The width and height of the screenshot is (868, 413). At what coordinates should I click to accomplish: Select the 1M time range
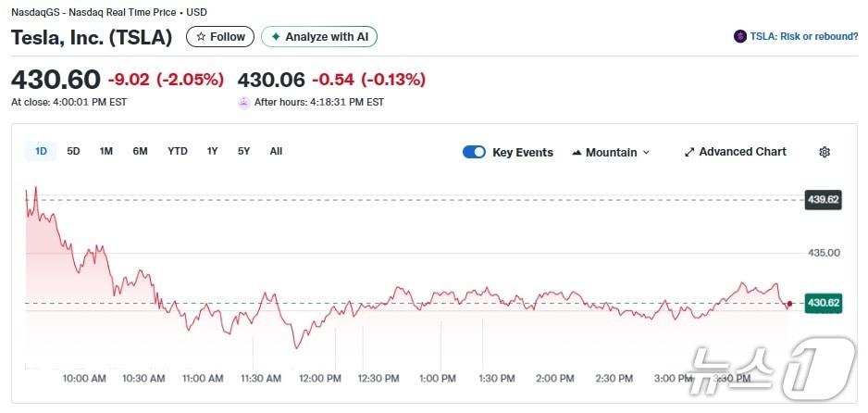coord(106,151)
